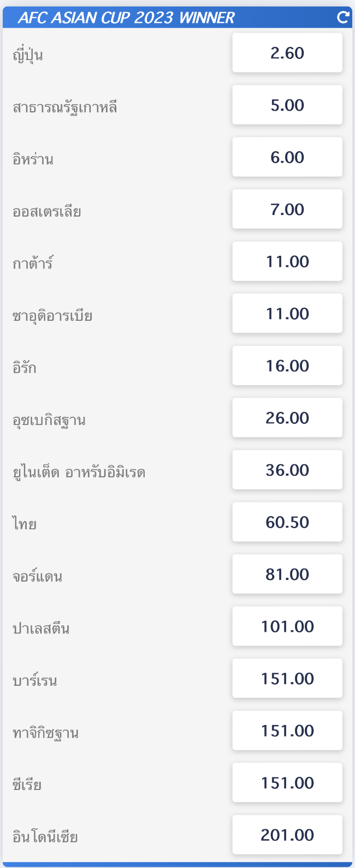The height and width of the screenshot is (868, 355).
Task: Click the 151.00 odds for บาร์เรน
Action: [287, 678]
